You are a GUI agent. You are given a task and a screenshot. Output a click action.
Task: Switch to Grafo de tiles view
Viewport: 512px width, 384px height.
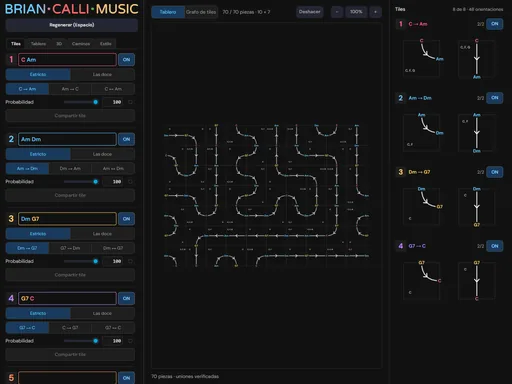point(201,12)
